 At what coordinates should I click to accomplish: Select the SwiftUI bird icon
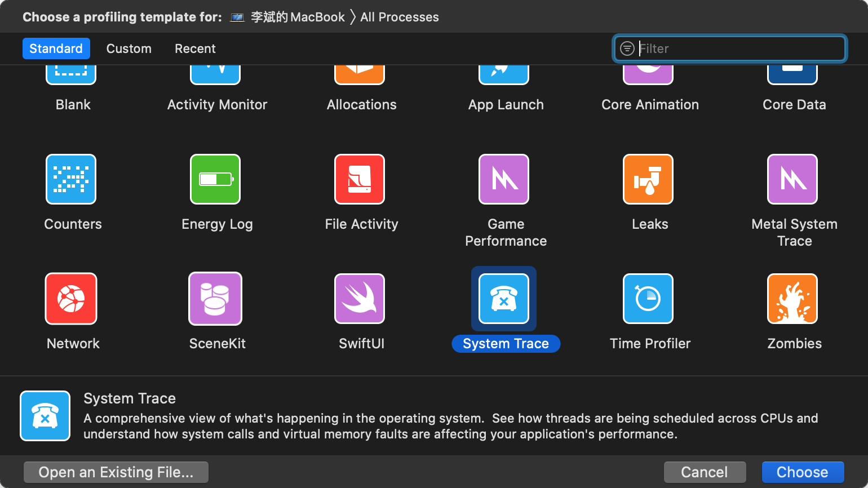click(x=360, y=299)
